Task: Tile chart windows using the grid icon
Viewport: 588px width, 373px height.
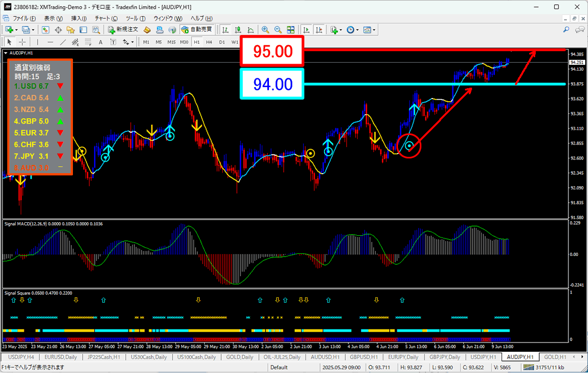Action: pos(291,29)
